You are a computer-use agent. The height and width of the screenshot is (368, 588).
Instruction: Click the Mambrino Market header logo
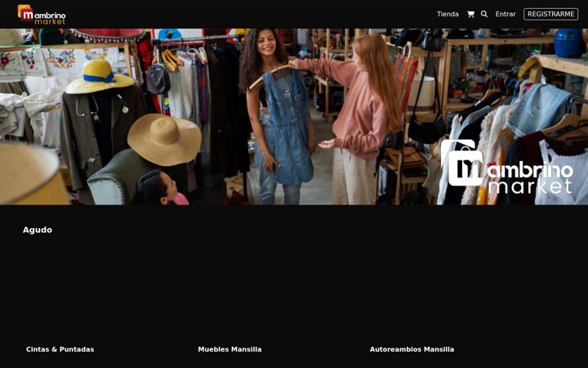click(x=42, y=14)
